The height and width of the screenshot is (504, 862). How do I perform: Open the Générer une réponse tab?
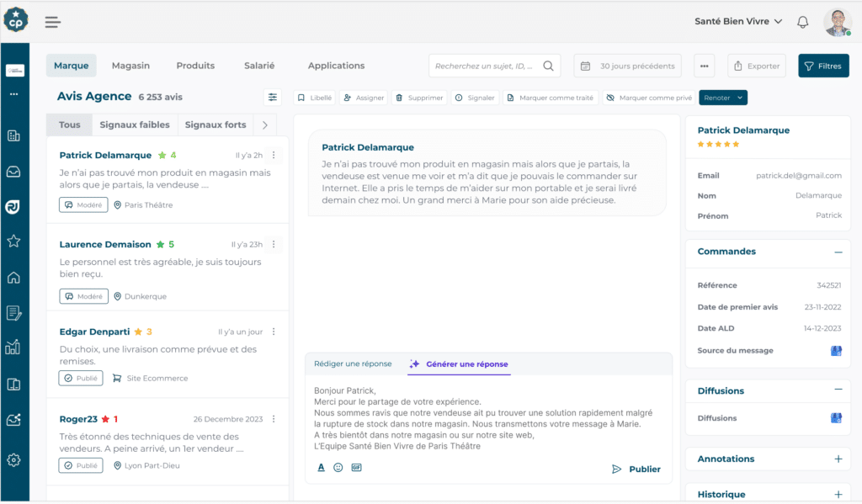click(459, 363)
